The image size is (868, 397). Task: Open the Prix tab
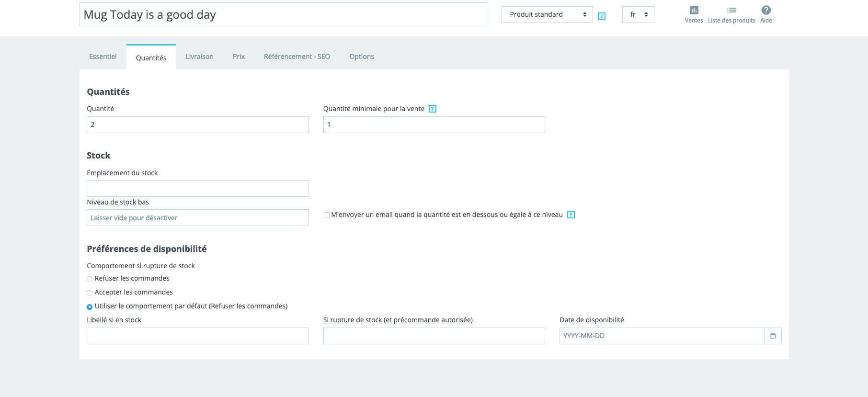point(239,57)
